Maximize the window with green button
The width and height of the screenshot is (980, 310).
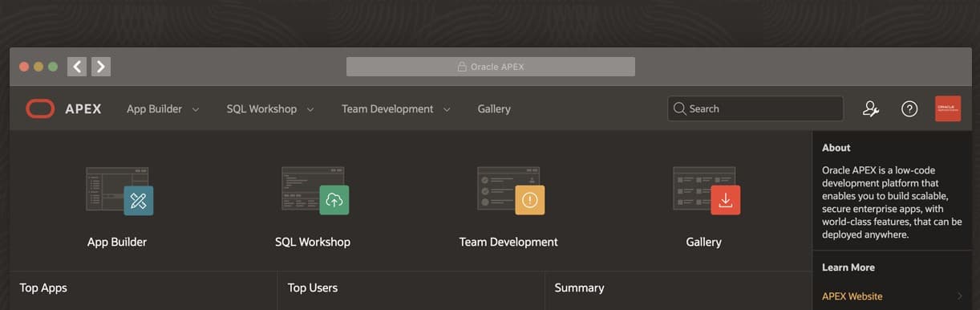[53, 67]
